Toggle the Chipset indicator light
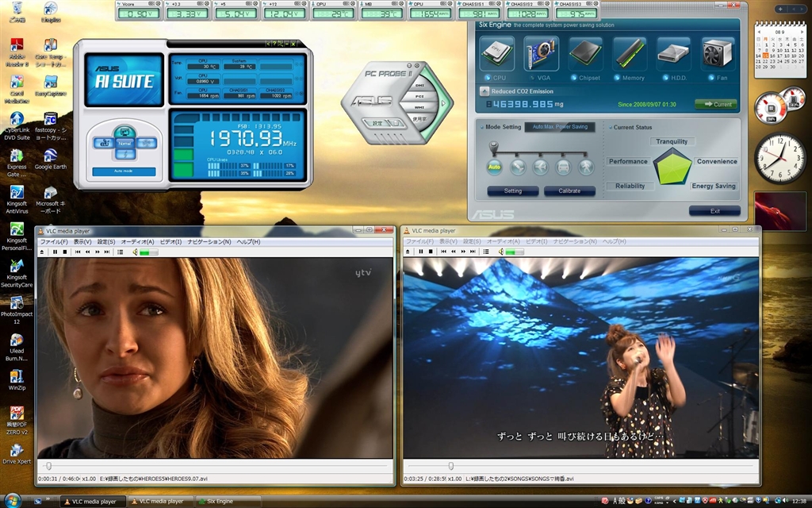Viewport: 812px width, 508px height. (x=573, y=78)
